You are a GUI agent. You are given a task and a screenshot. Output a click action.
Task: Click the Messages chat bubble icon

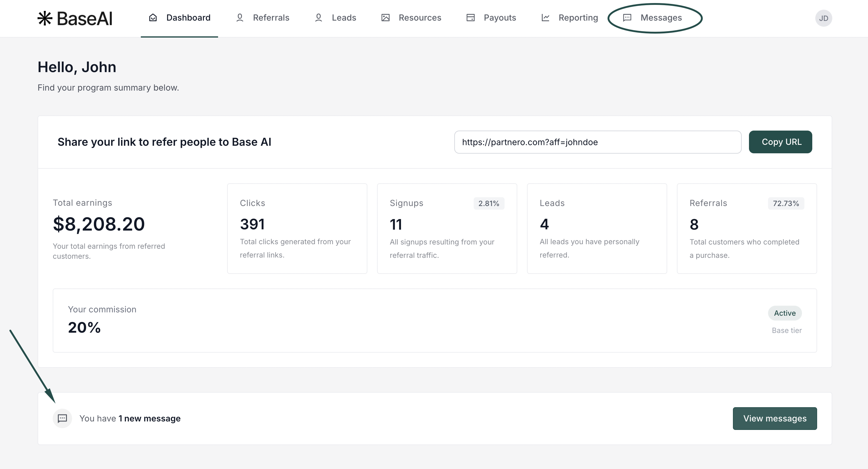[x=627, y=18]
